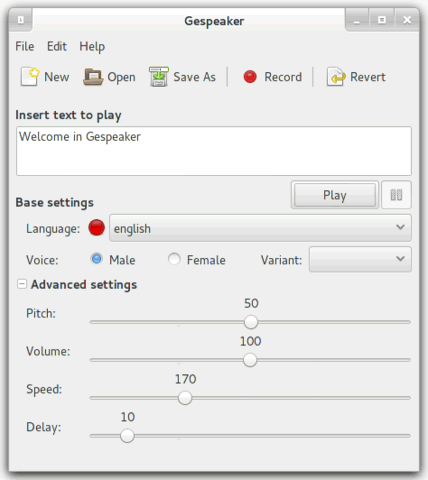The width and height of the screenshot is (428, 480).
Task: Open the english language dropdown
Action: [x=260, y=228]
